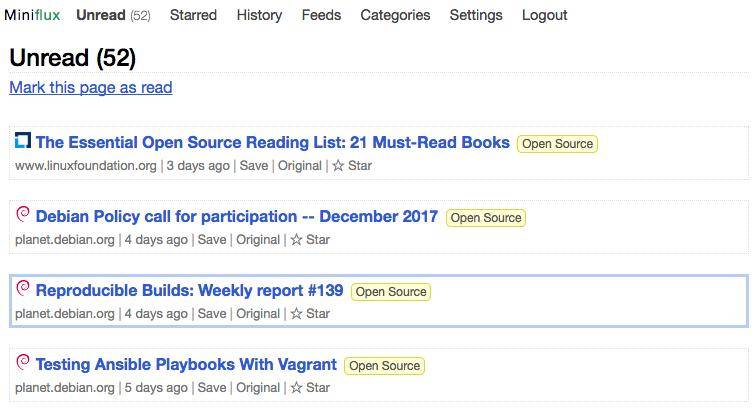Navigate to Categories

(x=395, y=15)
